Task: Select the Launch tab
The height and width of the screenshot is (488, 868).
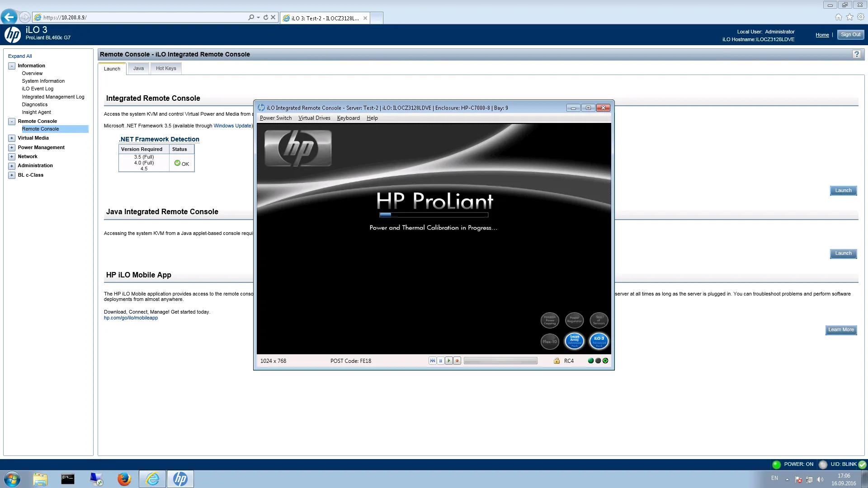Action: pos(112,69)
